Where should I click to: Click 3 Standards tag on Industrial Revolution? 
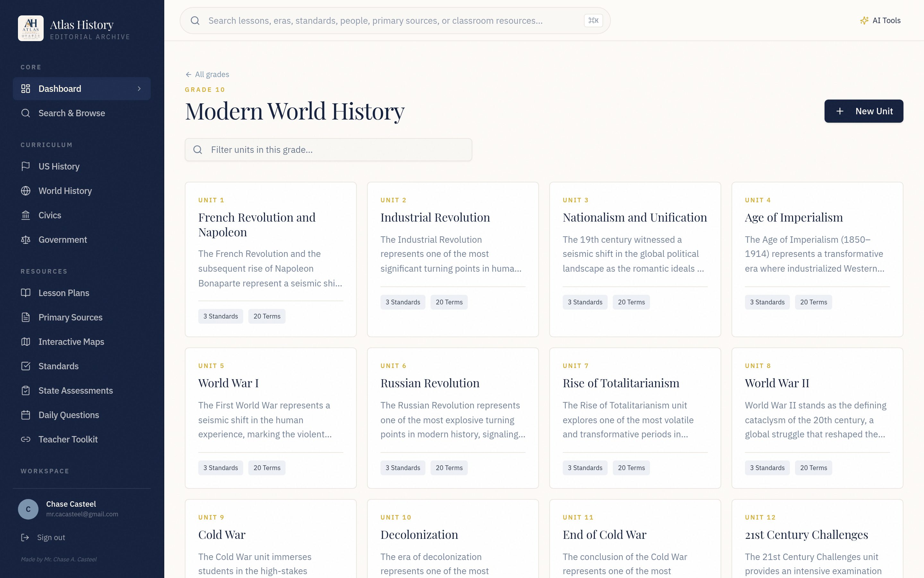point(403,302)
